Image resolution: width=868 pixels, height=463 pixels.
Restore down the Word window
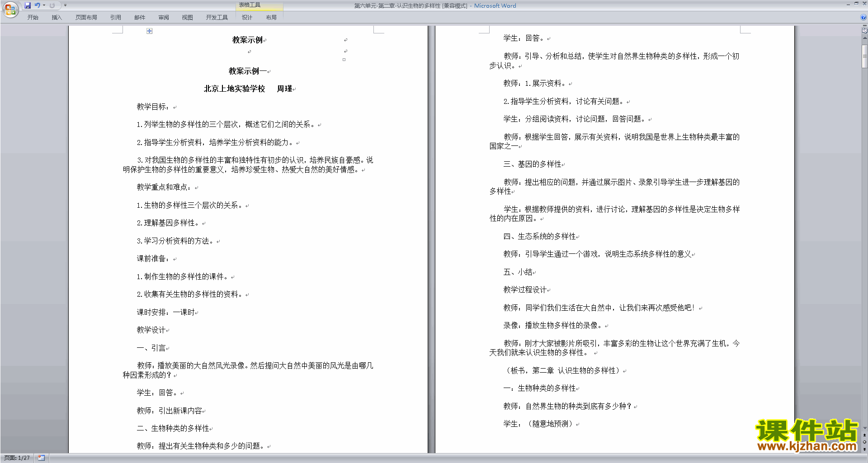tap(856, 4)
